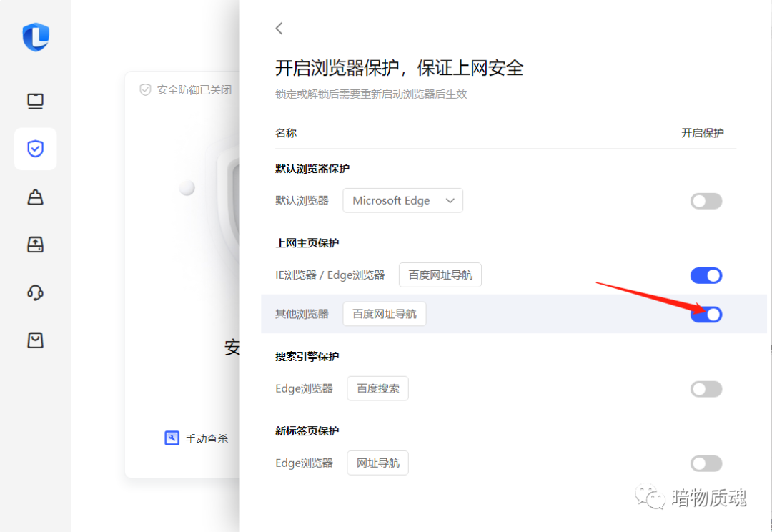
Task: Toggle IE浏览器 / Edge浏览器 homepage protection switch
Action: click(x=706, y=275)
